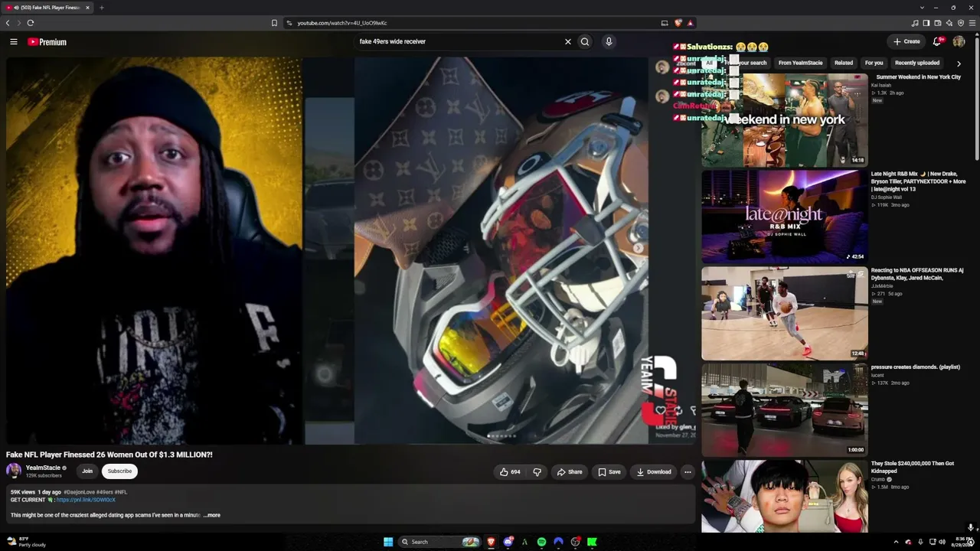
Task: Clear the search box text
Action: 567,42
